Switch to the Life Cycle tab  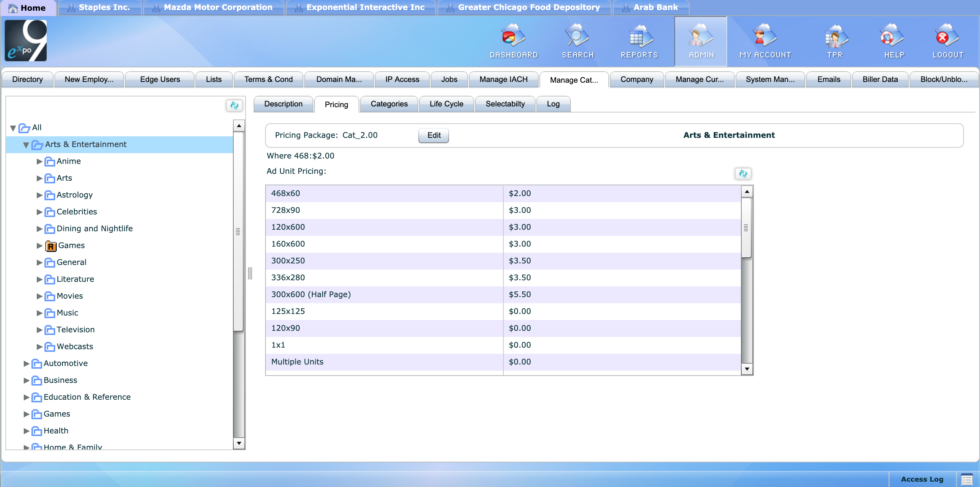446,104
